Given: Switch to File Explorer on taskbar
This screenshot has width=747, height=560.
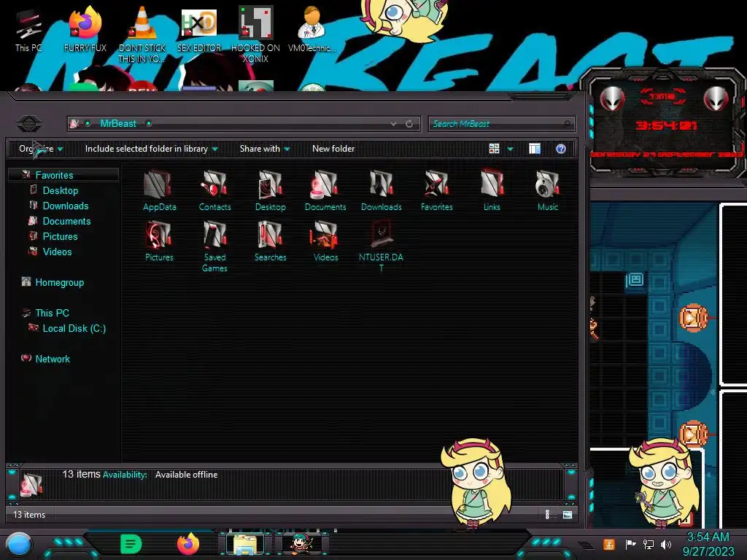Looking at the screenshot, I should point(245,544).
